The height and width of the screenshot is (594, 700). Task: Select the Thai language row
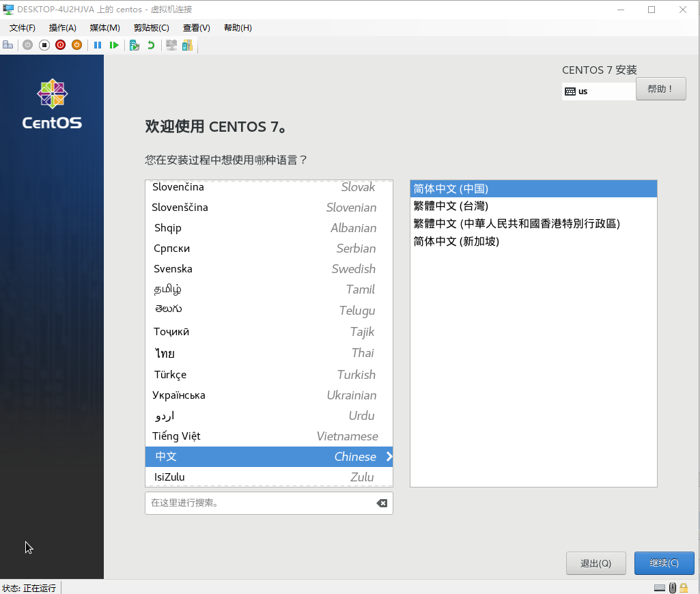point(269,353)
